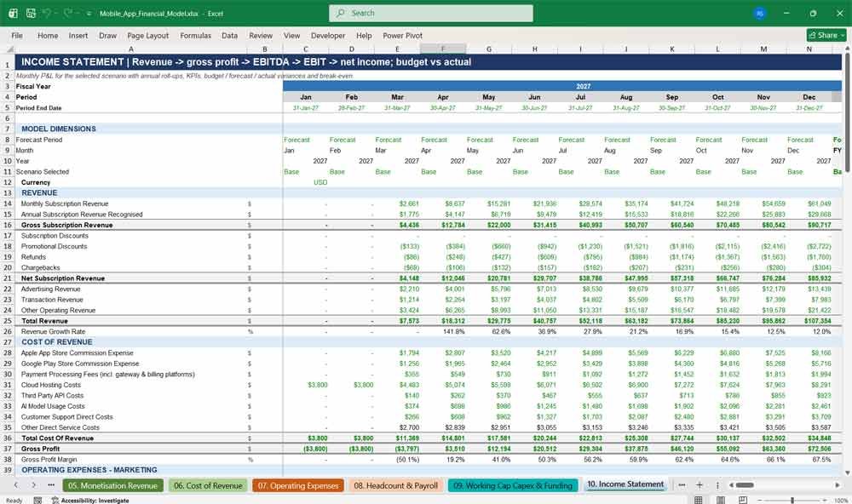The width and height of the screenshot is (852, 504).
Task: Open the View ribbon tab
Action: pyautogui.click(x=291, y=35)
